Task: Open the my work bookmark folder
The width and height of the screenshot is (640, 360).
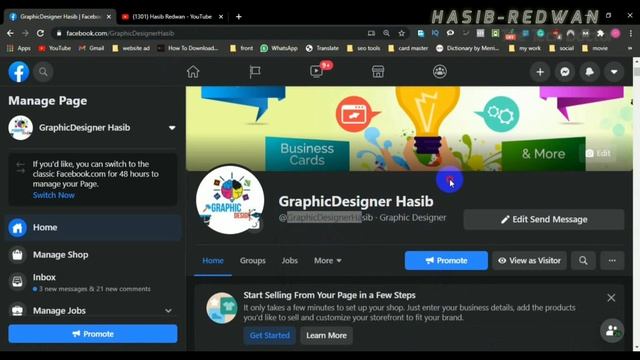Action: pyautogui.click(x=525, y=48)
